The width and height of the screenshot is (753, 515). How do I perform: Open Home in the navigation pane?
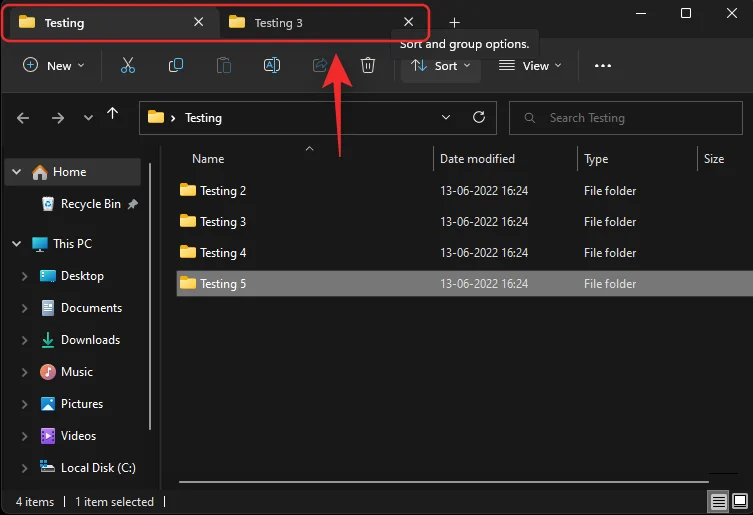point(69,172)
